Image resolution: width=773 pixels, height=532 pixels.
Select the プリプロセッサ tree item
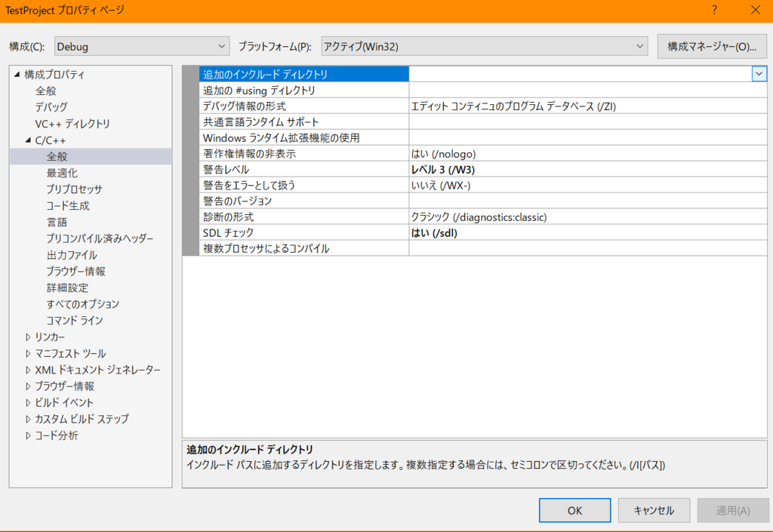[x=75, y=189]
